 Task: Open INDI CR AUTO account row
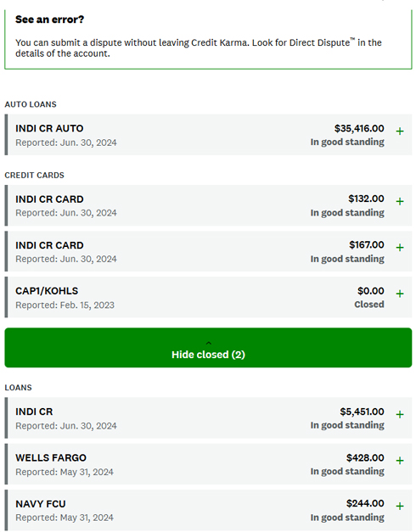pyautogui.click(x=208, y=135)
